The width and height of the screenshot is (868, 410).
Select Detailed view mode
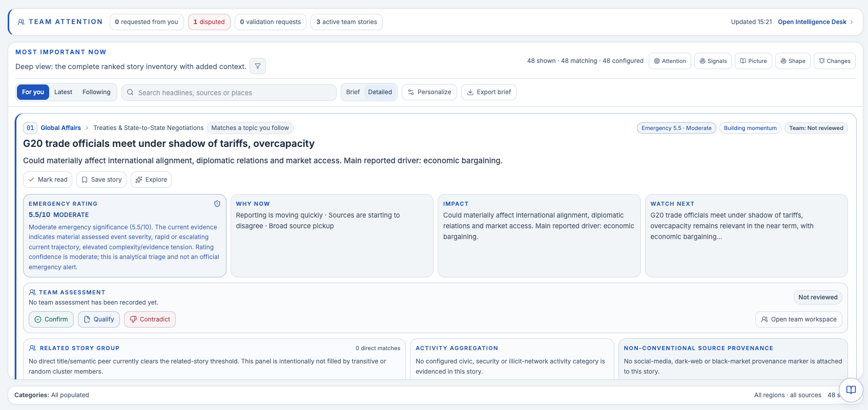[380, 92]
